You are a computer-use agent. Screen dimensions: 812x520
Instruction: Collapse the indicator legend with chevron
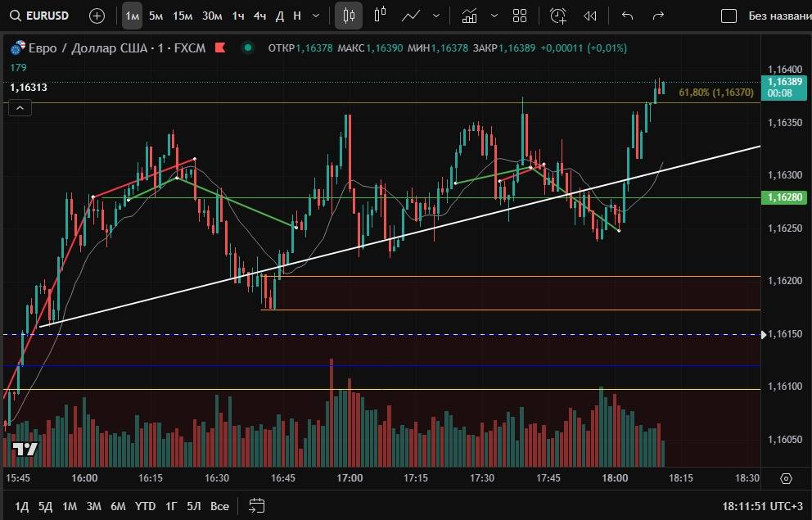[20, 107]
